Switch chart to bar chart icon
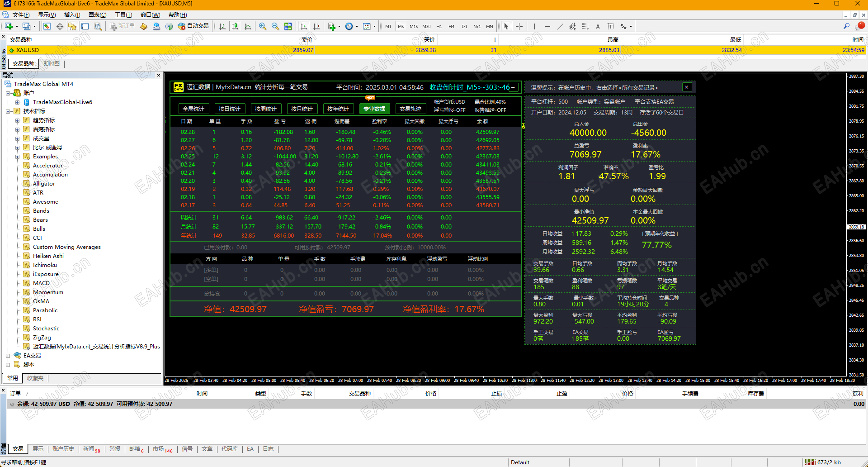The width and height of the screenshot is (868, 467). point(222,26)
